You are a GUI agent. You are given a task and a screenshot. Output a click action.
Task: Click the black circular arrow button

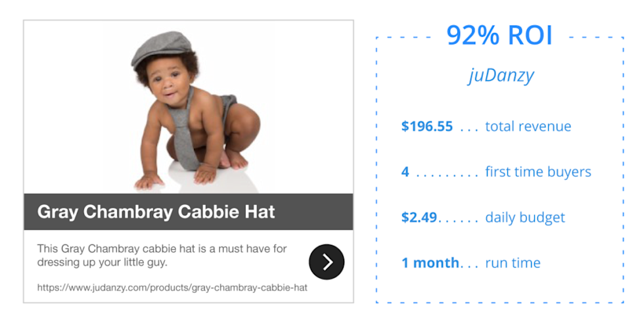(327, 262)
